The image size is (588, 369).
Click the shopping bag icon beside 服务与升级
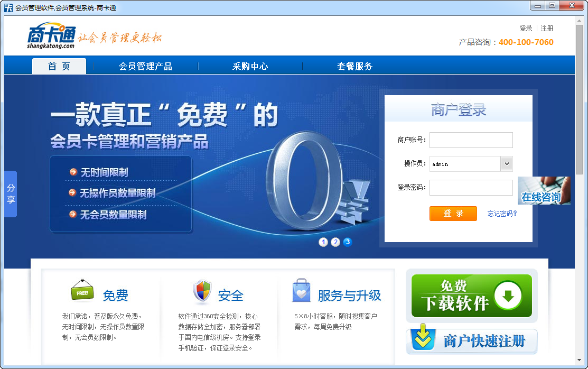pyautogui.click(x=301, y=288)
